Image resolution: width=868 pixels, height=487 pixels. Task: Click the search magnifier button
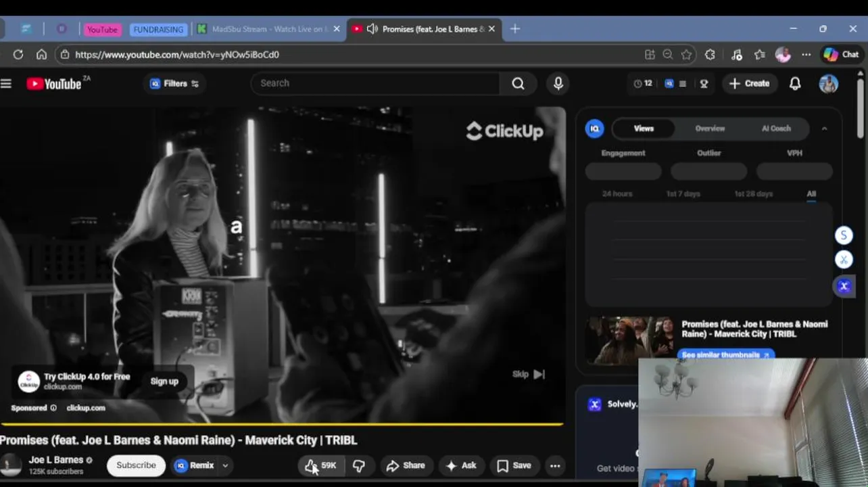pyautogui.click(x=518, y=83)
